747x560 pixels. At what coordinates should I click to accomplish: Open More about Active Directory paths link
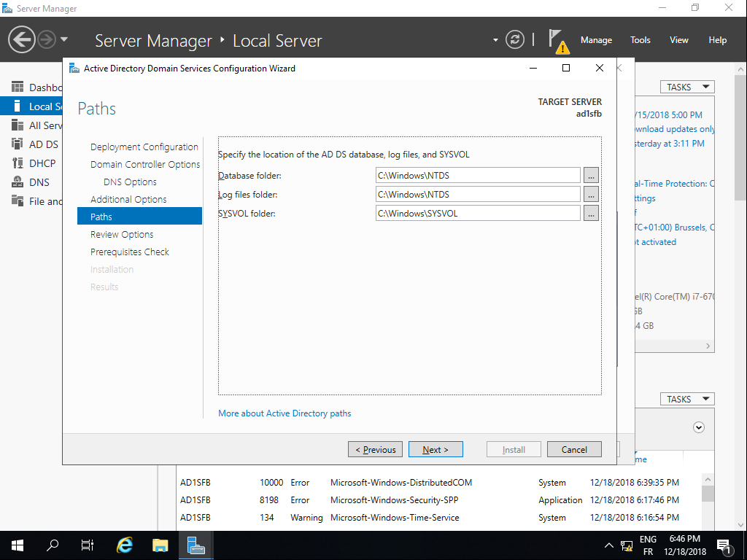pyautogui.click(x=285, y=413)
